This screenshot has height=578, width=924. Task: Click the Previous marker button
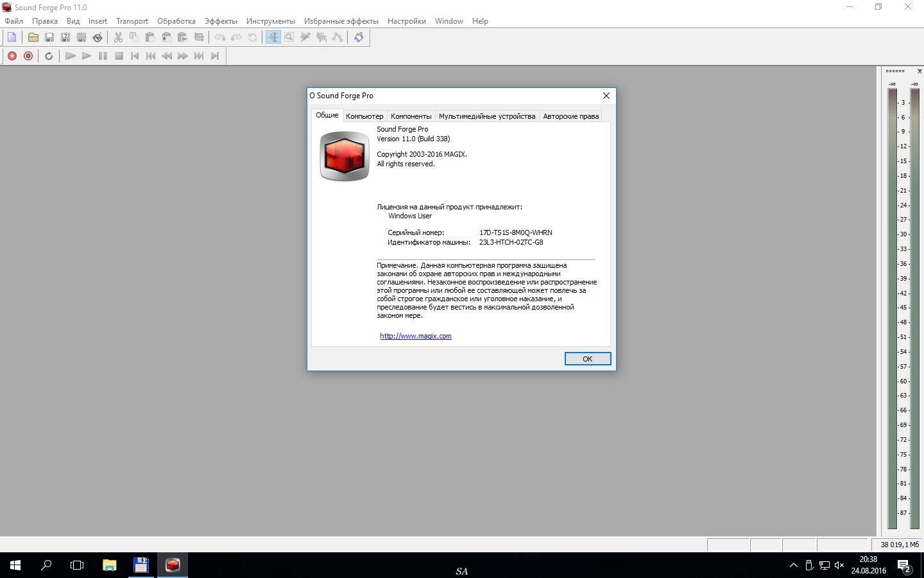coord(151,56)
